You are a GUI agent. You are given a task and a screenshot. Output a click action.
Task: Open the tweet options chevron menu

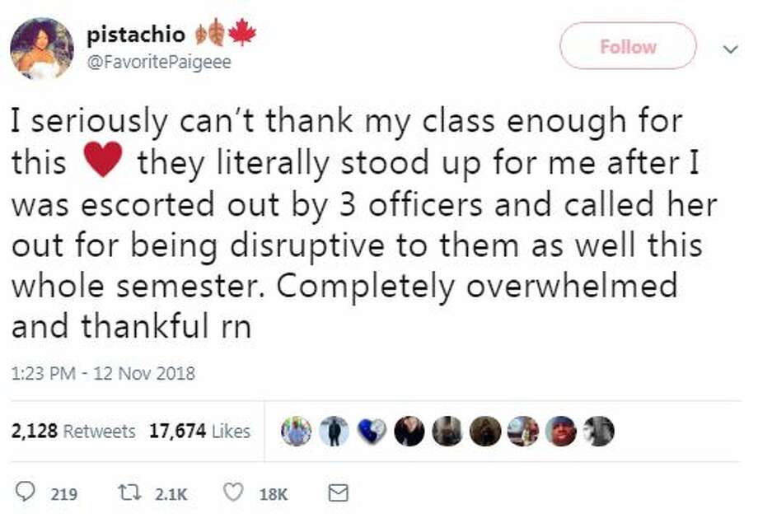[x=731, y=49]
